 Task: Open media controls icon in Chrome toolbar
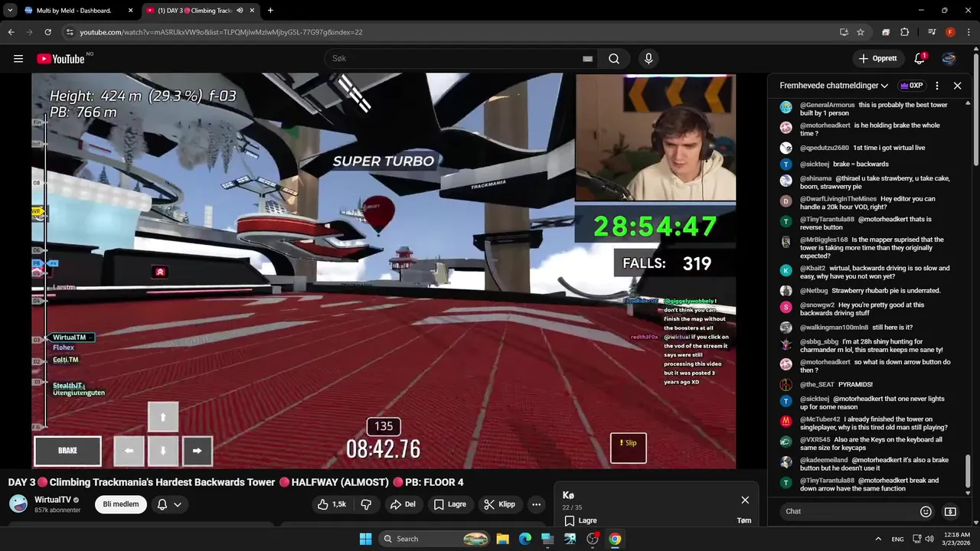point(931,32)
